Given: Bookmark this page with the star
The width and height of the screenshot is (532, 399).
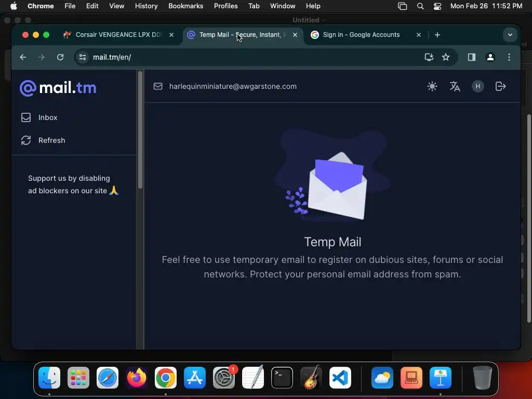Looking at the screenshot, I should pos(445,57).
